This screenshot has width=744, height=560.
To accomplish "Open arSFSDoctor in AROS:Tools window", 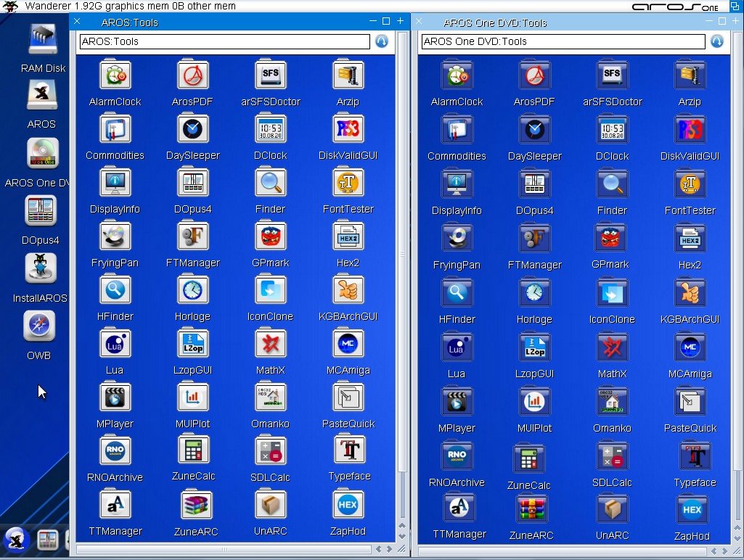I will 271,75.
